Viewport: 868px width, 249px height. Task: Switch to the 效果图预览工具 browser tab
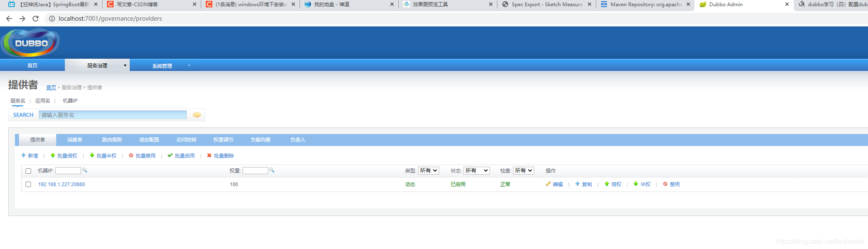448,5
